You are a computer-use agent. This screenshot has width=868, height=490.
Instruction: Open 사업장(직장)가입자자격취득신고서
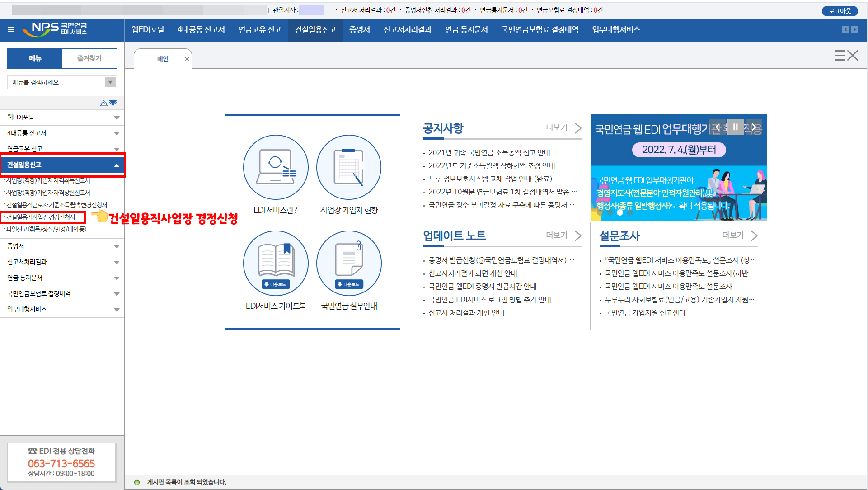pyautogui.click(x=47, y=180)
